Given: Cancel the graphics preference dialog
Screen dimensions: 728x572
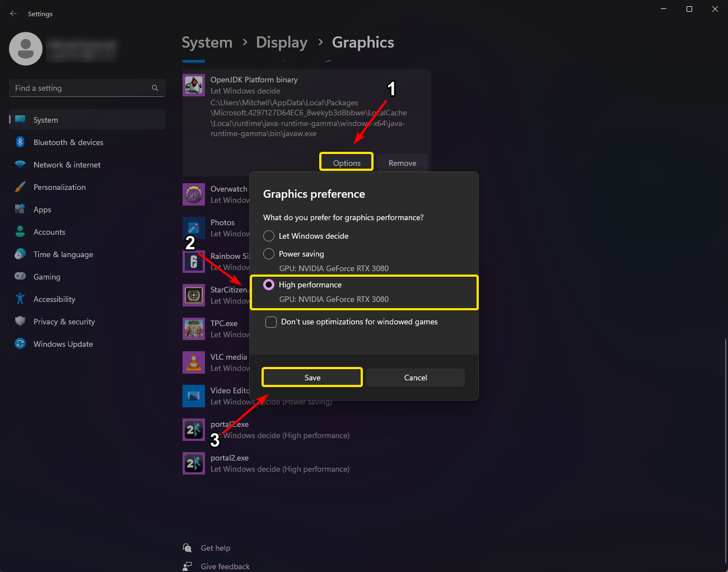Looking at the screenshot, I should tap(416, 378).
